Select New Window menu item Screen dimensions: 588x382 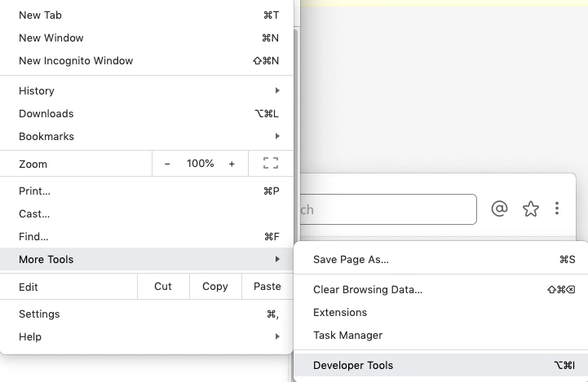146,37
